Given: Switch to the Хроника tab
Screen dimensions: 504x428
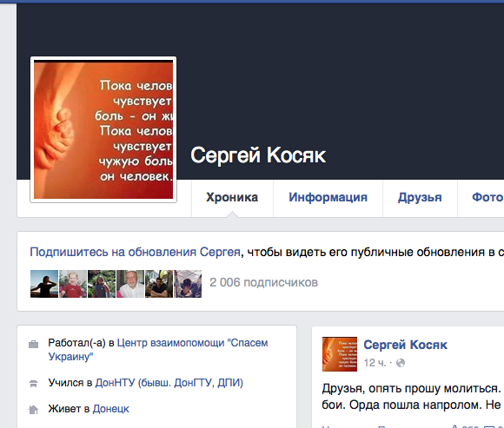Looking at the screenshot, I should [x=232, y=197].
